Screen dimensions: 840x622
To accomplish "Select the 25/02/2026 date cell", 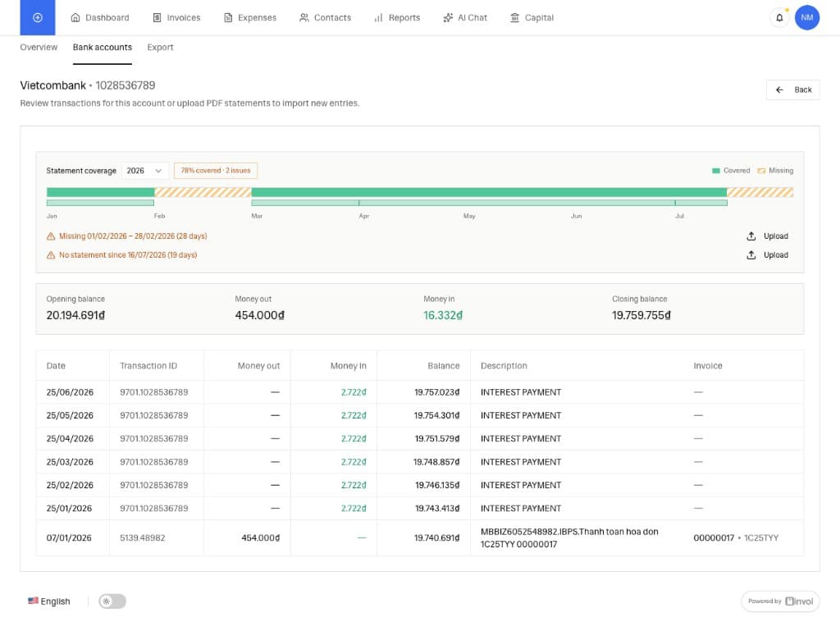I will point(70,486).
